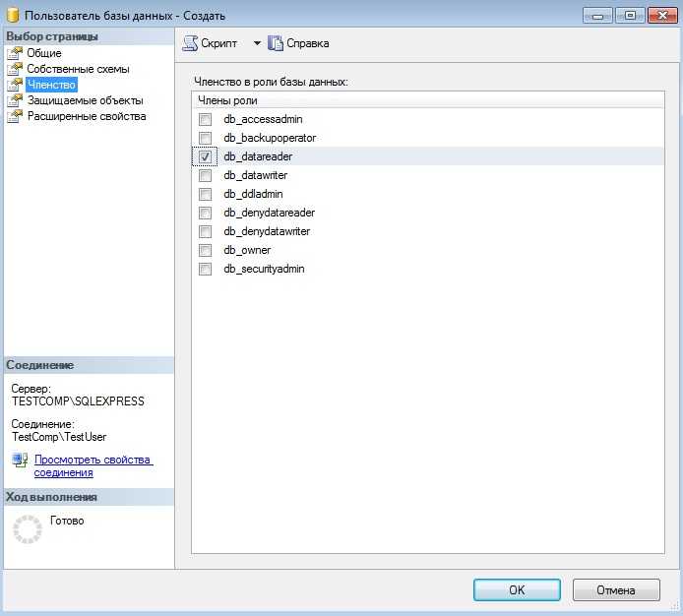Check the db_accessadmin role checkbox

click(x=206, y=119)
